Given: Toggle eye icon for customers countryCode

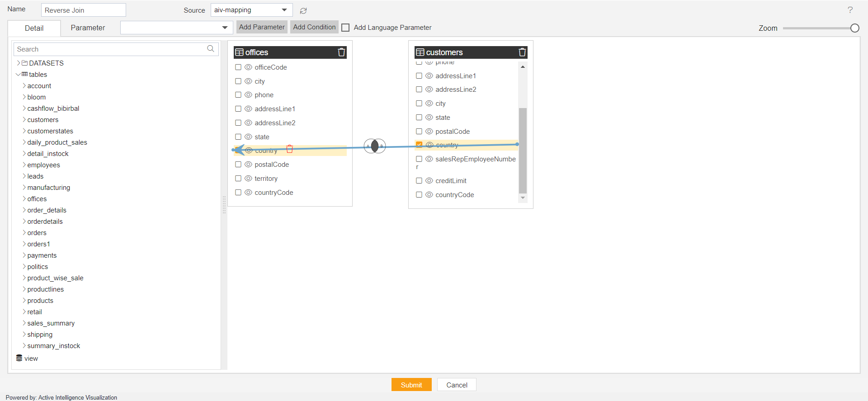Looking at the screenshot, I should tap(429, 195).
